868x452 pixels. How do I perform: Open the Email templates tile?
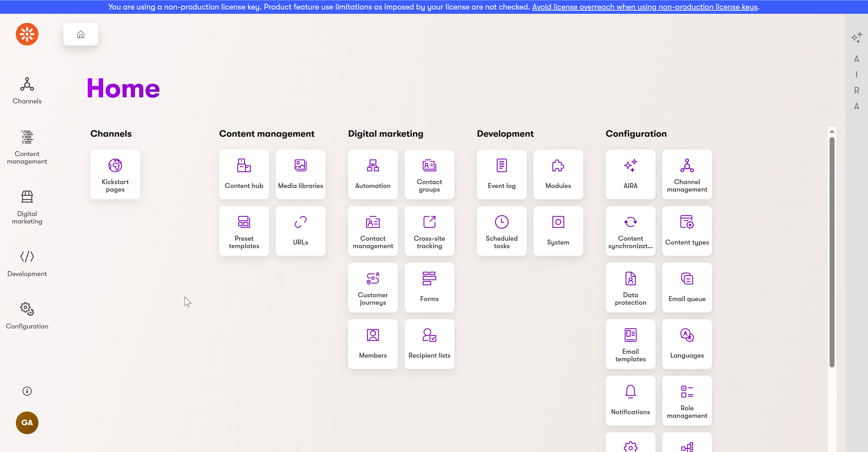point(630,344)
